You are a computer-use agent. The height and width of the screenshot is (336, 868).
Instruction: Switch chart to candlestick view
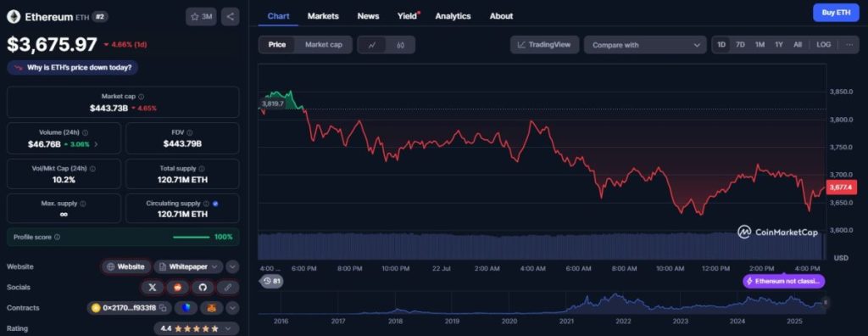coord(400,45)
